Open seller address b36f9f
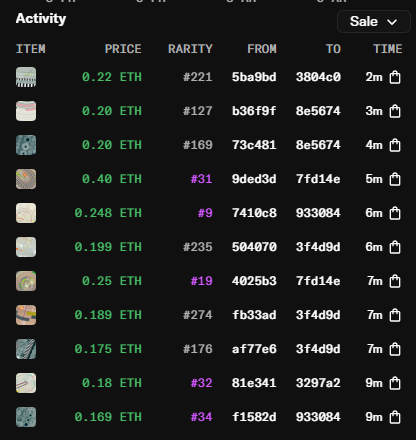416x440 pixels. pos(254,111)
